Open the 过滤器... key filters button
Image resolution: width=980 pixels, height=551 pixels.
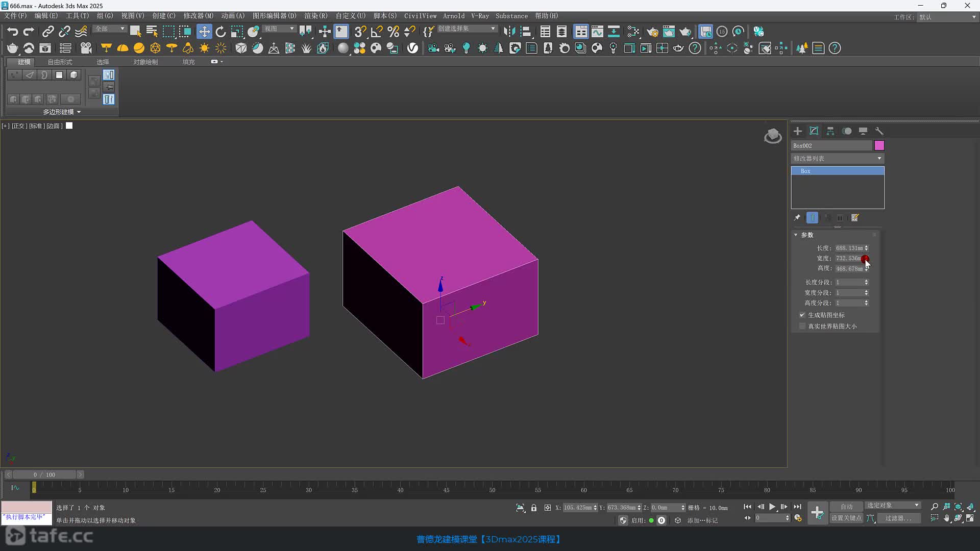pos(898,518)
